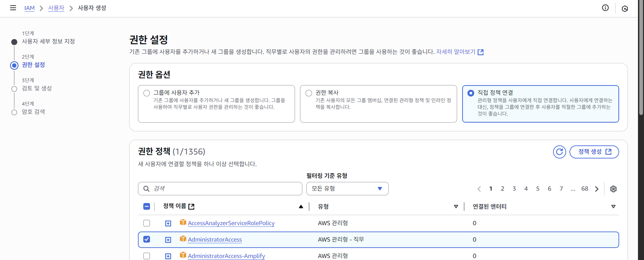
Task: Select 직접 정책 연결 option
Action: (x=471, y=93)
